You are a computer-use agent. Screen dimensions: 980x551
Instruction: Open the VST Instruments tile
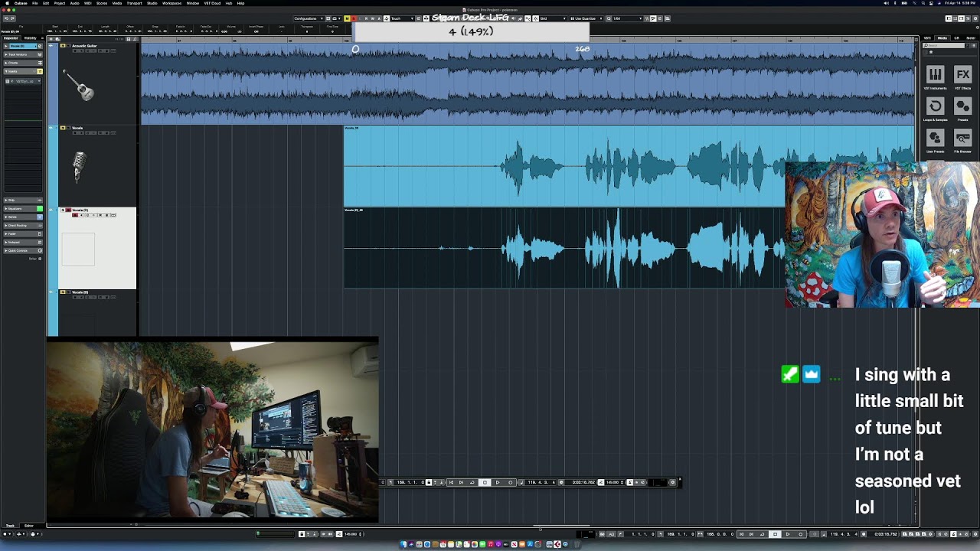935,74
